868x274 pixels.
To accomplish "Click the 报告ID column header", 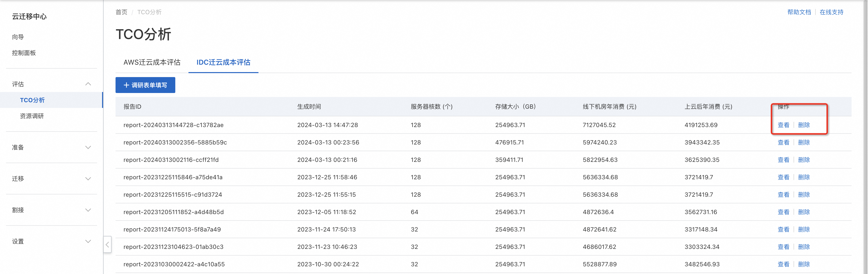I will (132, 107).
